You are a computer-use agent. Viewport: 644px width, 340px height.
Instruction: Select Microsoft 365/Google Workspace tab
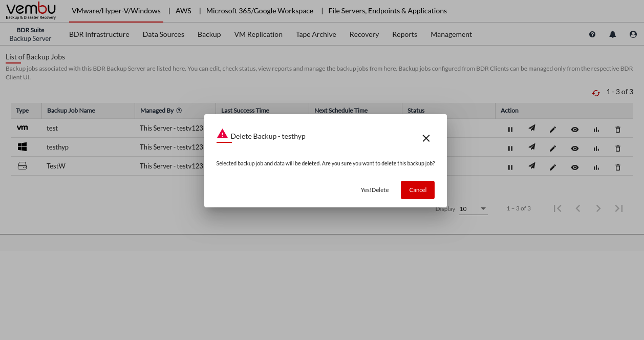click(260, 11)
